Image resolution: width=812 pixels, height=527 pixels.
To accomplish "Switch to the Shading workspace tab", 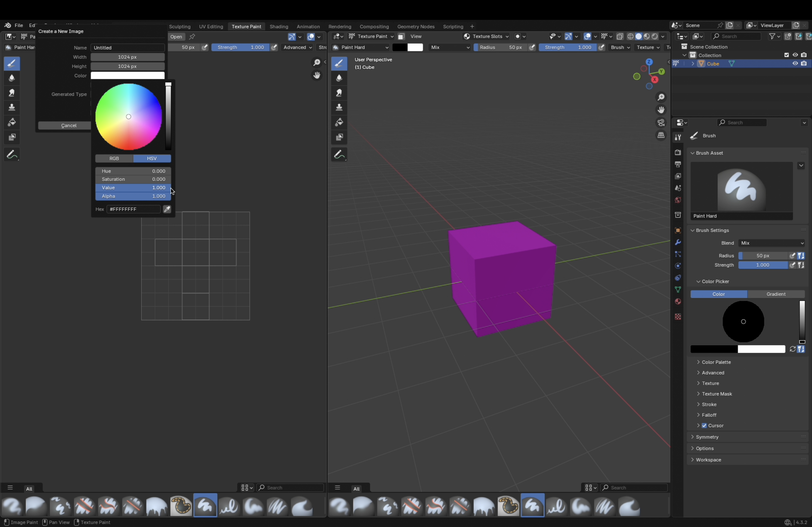I will tap(279, 27).
